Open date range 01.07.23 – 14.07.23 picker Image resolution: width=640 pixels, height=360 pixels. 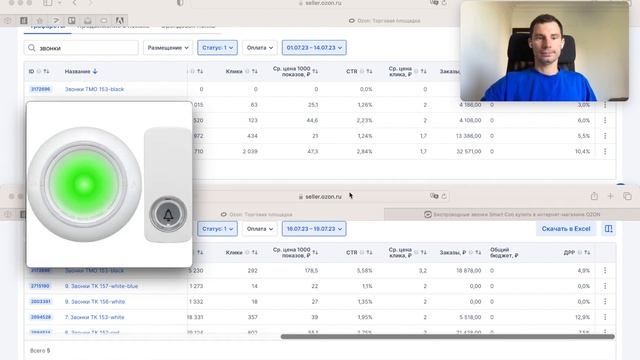tap(314, 48)
